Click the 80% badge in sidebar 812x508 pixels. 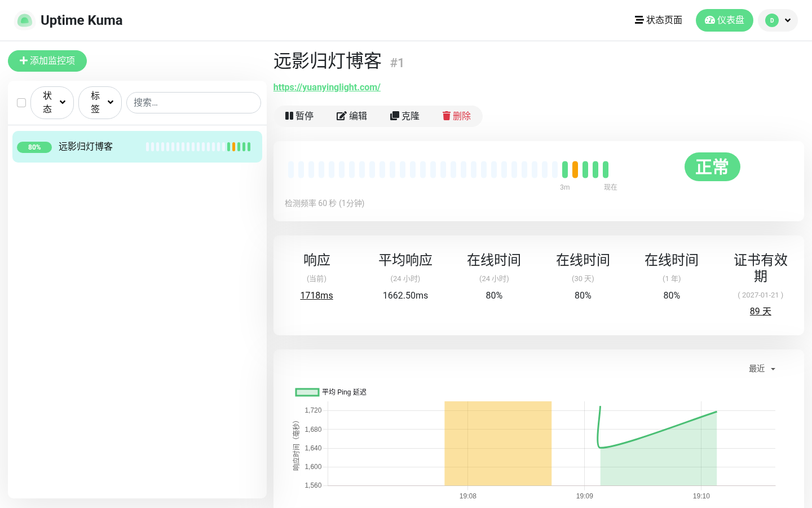click(x=34, y=147)
